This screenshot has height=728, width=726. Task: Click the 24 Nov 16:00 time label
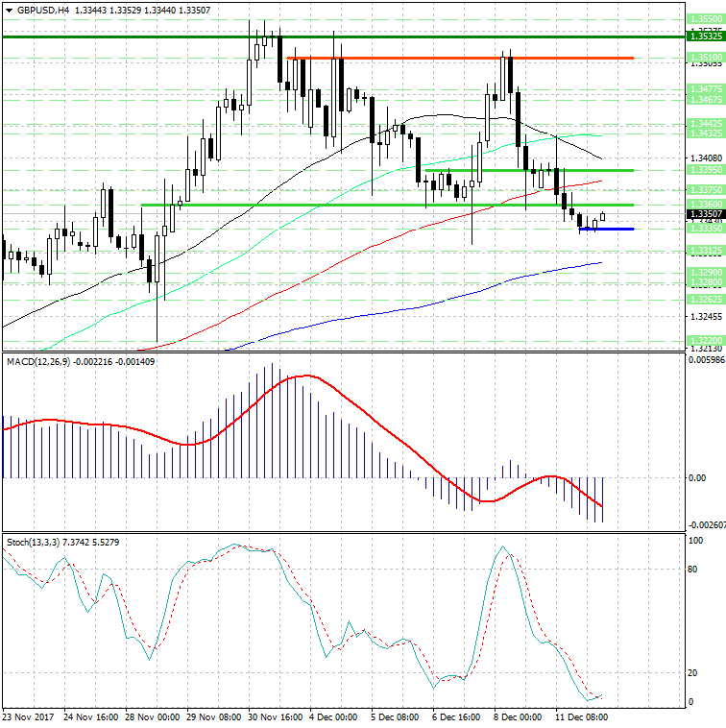pyautogui.click(x=91, y=717)
